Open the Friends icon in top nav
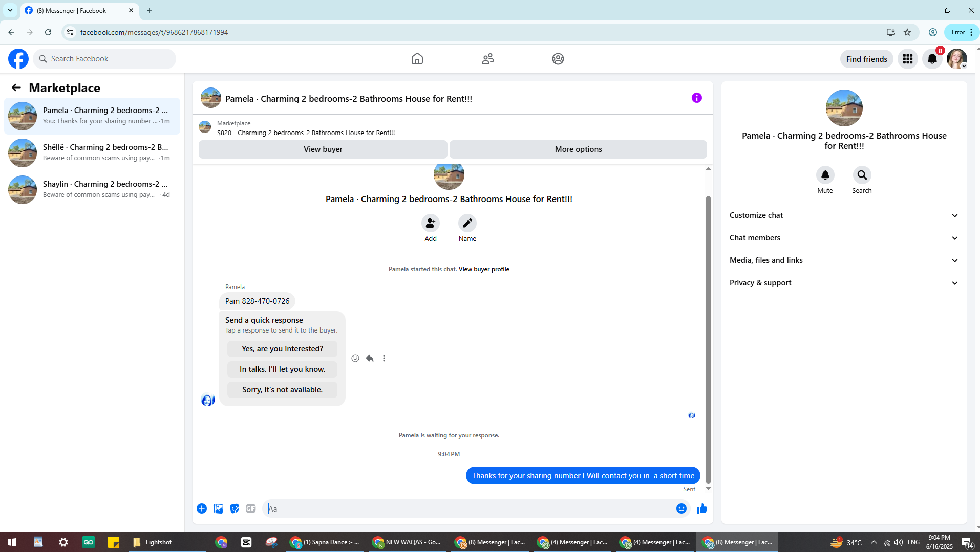980x552 pixels. pyautogui.click(x=488, y=59)
